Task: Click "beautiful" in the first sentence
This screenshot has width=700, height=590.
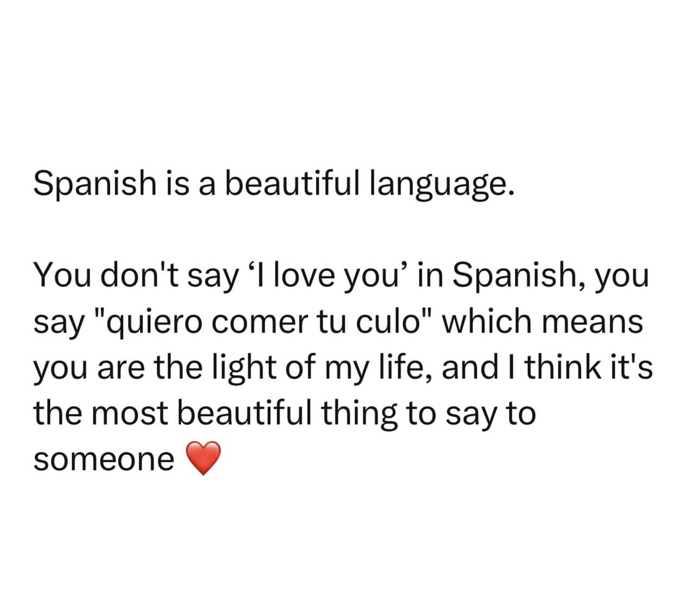Action: coord(292,183)
